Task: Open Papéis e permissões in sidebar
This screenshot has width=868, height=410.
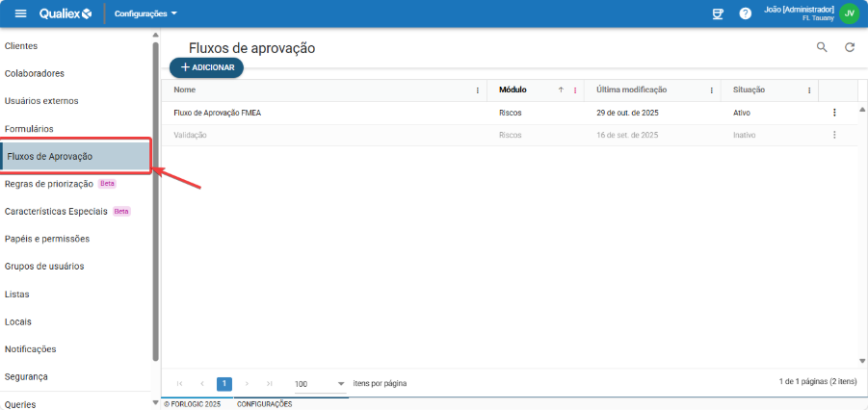Action: [x=47, y=239]
